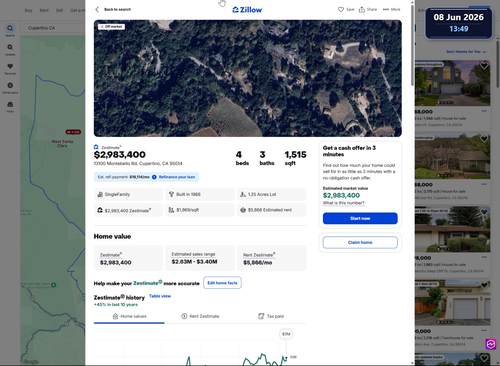Open options menu on the 2,170 sqft listing
The image size is (500, 366).
[x=484, y=184]
